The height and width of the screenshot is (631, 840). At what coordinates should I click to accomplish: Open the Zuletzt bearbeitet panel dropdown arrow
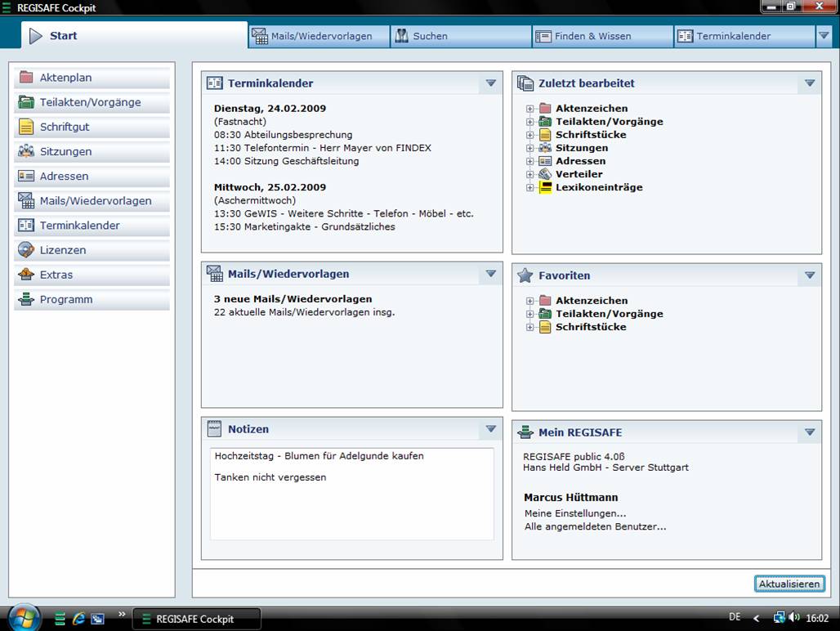coord(810,83)
